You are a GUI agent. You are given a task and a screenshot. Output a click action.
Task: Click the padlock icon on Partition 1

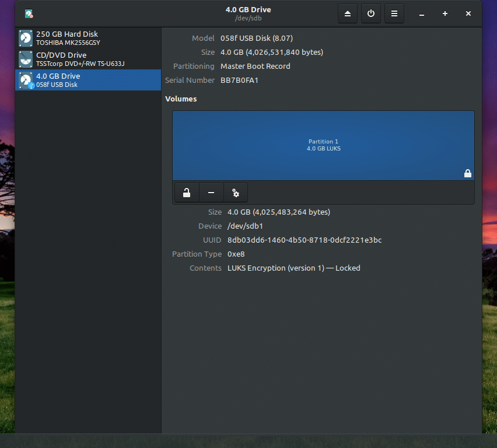(467, 173)
